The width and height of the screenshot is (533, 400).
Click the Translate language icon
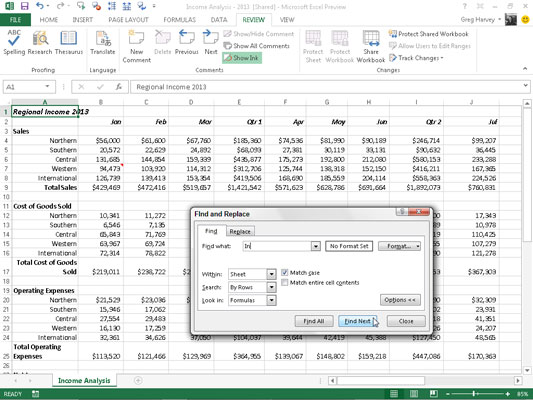pyautogui.click(x=103, y=42)
